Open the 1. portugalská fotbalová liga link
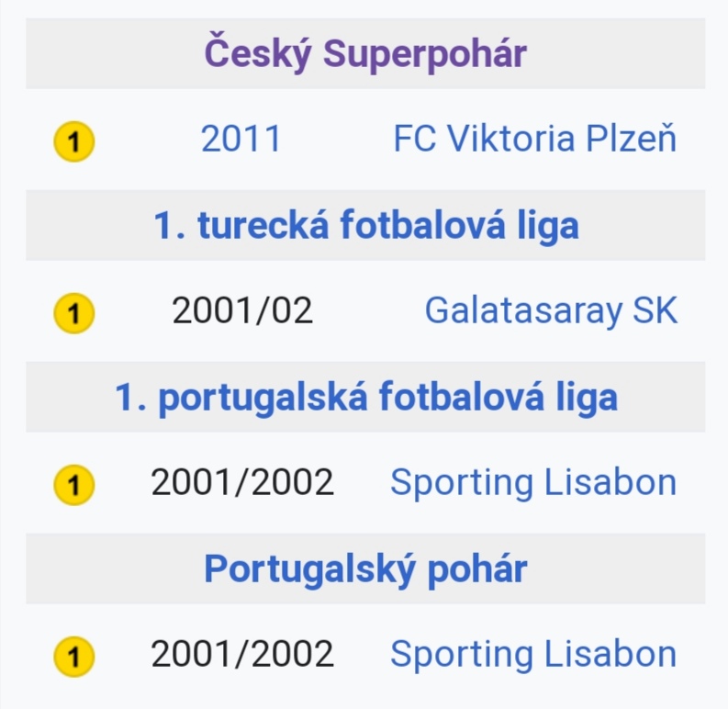Image resolution: width=728 pixels, height=709 pixels. click(366, 397)
